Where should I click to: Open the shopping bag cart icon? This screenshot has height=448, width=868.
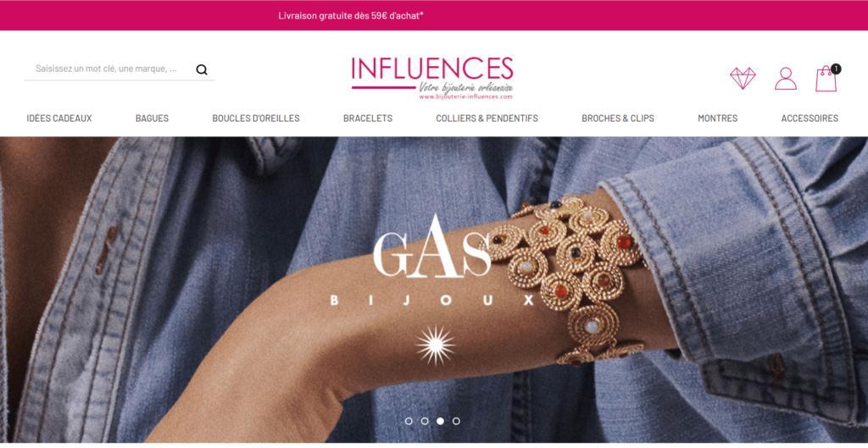(x=826, y=79)
